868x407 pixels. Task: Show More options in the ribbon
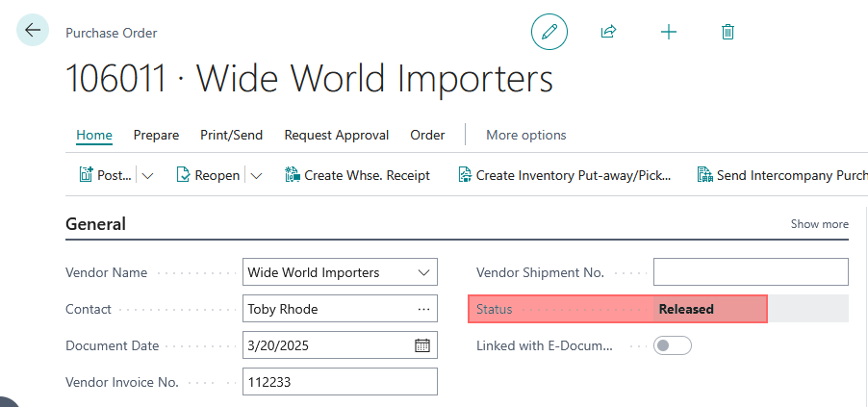(525, 135)
